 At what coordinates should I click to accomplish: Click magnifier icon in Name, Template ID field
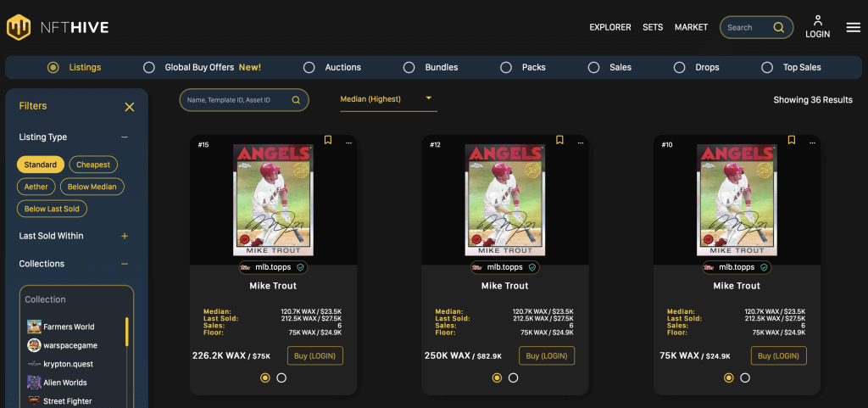(296, 100)
